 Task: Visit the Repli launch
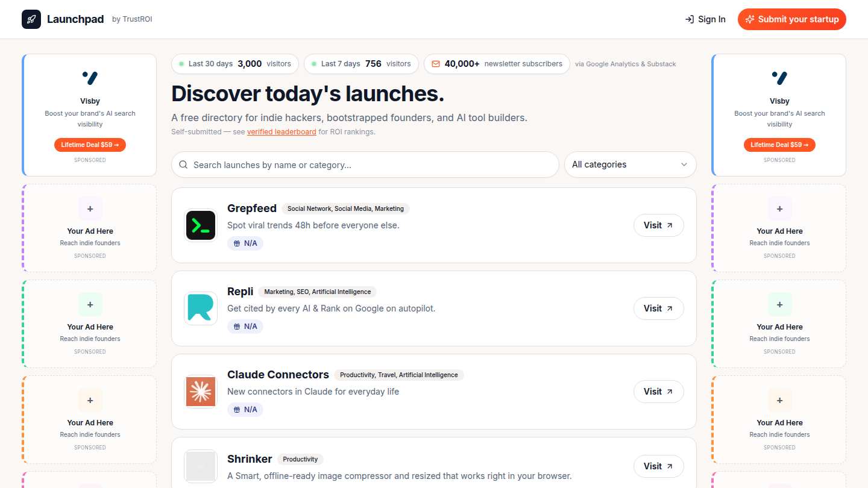658,308
